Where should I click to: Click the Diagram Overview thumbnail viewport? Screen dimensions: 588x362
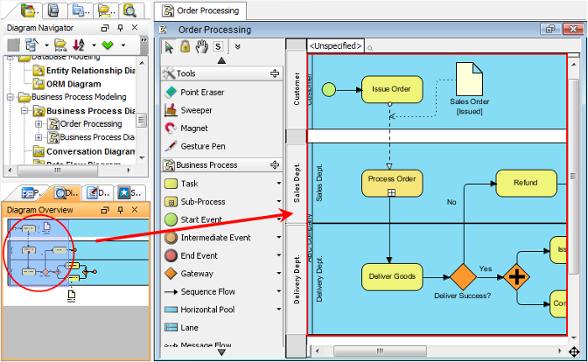pyautogui.click(x=38, y=253)
